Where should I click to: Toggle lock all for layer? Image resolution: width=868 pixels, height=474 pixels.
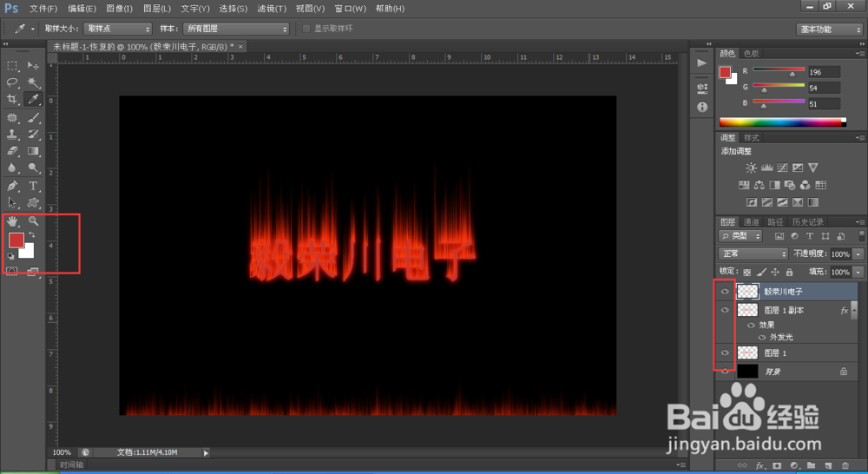(789, 272)
